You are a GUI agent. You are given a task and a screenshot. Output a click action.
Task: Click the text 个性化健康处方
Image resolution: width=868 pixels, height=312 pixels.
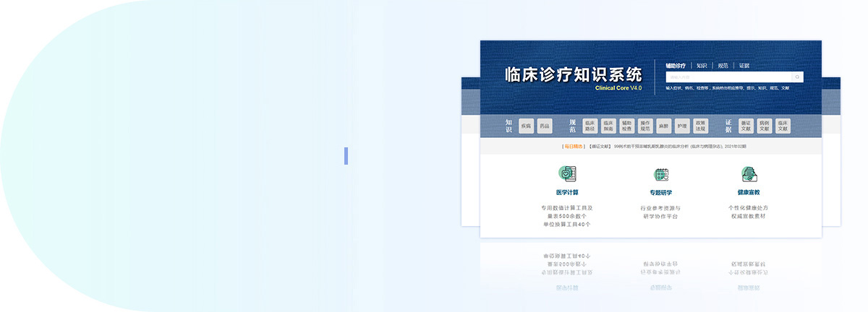[748, 207]
